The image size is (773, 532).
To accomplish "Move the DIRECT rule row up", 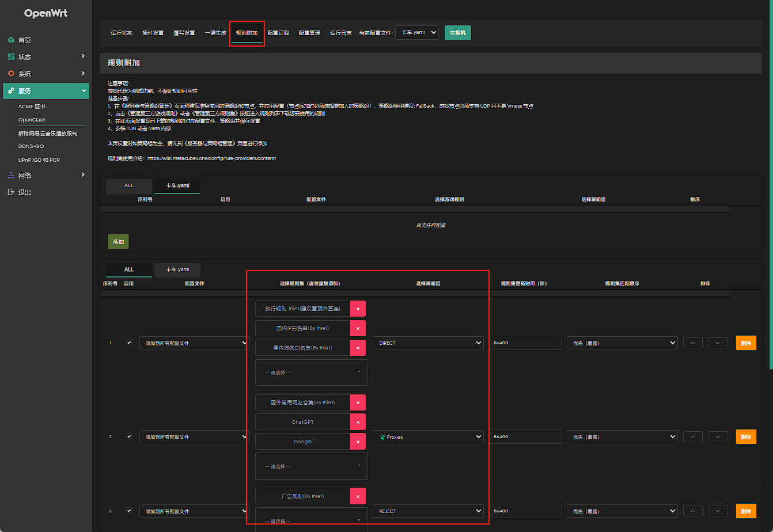I will pyautogui.click(x=692, y=343).
